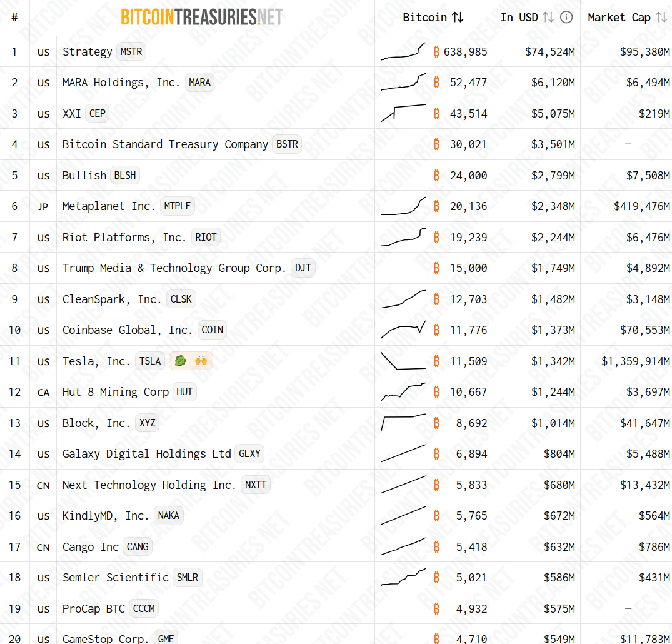Click the emoji badge next to Tesla's TSLA ticker
672x644 pixels.
[x=191, y=361]
